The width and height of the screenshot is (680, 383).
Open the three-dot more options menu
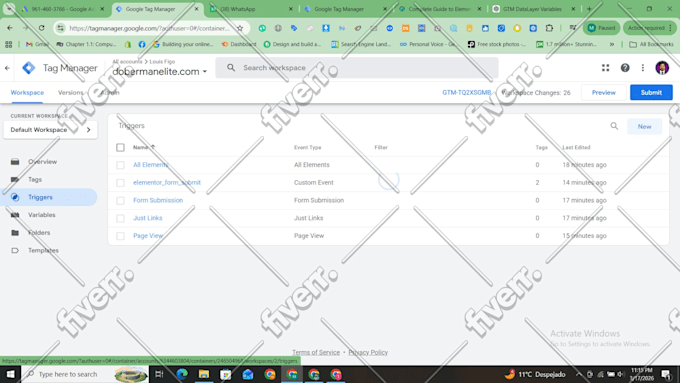click(x=643, y=68)
